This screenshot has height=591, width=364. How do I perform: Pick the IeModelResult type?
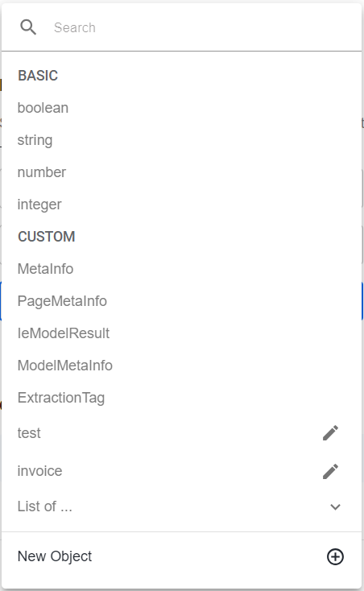click(181, 333)
